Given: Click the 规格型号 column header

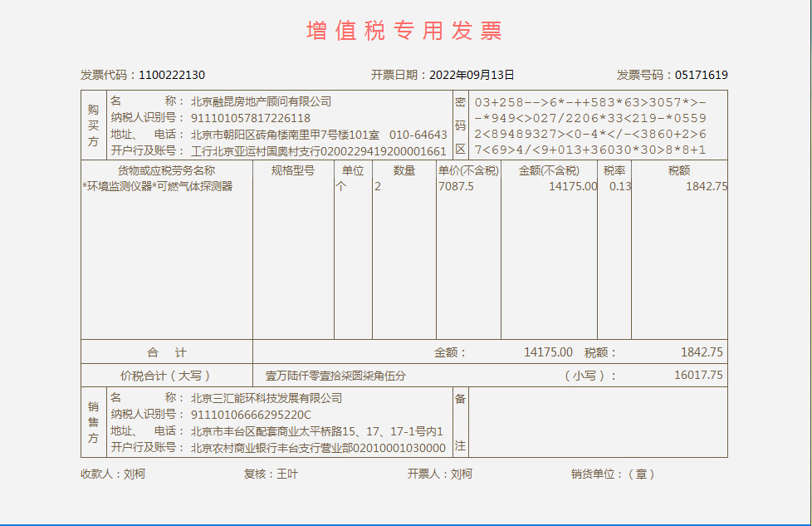Looking at the screenshot, I should point(293,170).
